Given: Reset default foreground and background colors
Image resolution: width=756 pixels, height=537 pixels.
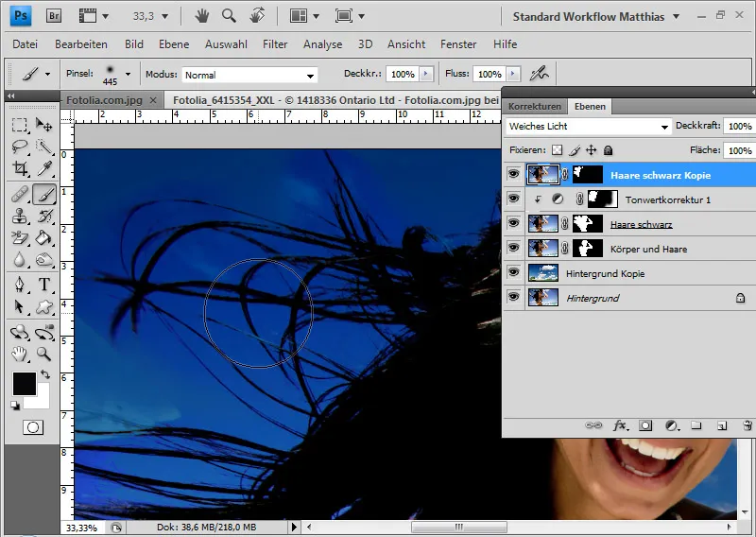Looking at the screenshot, I should 15,406.
